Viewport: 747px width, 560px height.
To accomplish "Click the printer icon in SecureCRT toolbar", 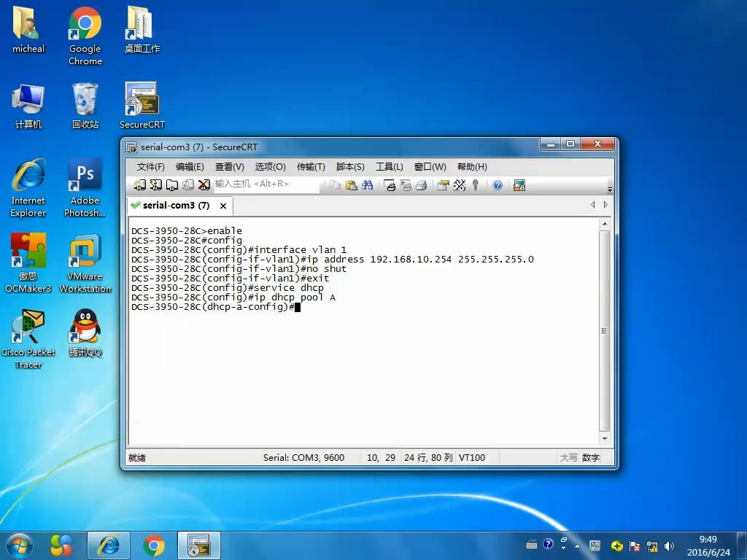I will (x=421, y=185).
